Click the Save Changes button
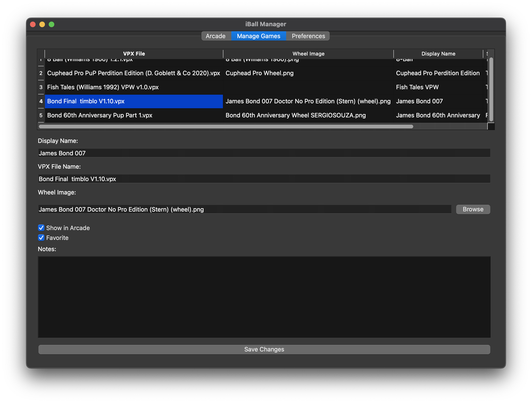 pos(264,349)
